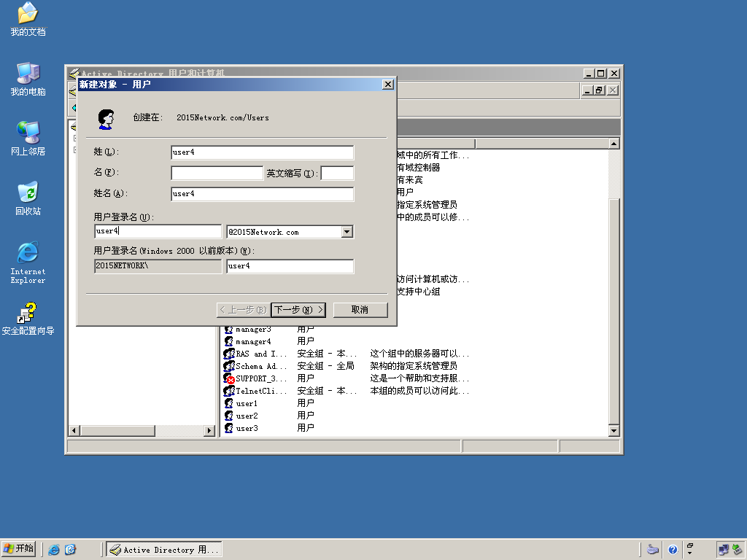
Task: Click the New Object dialog user avatar icon
Action: click(106, 119)
